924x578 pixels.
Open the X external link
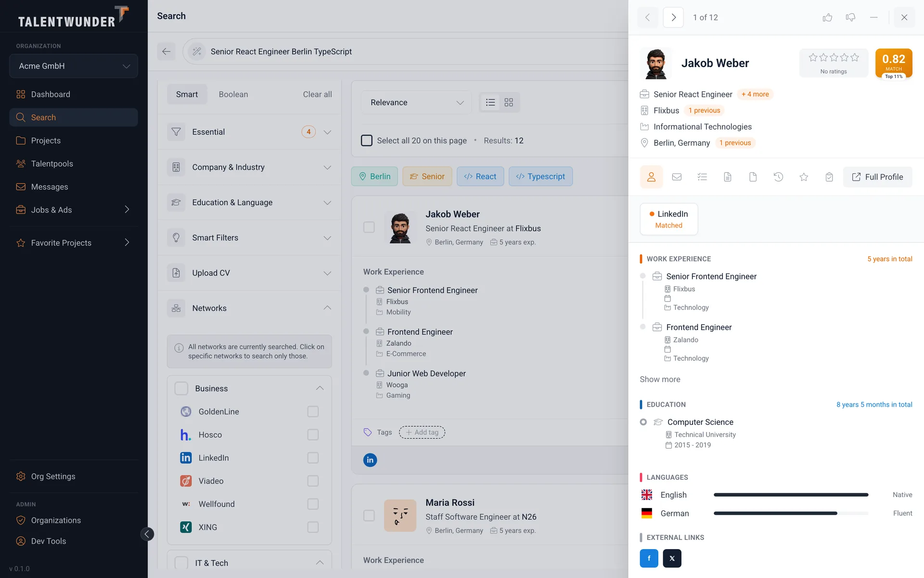coord(672,558)
